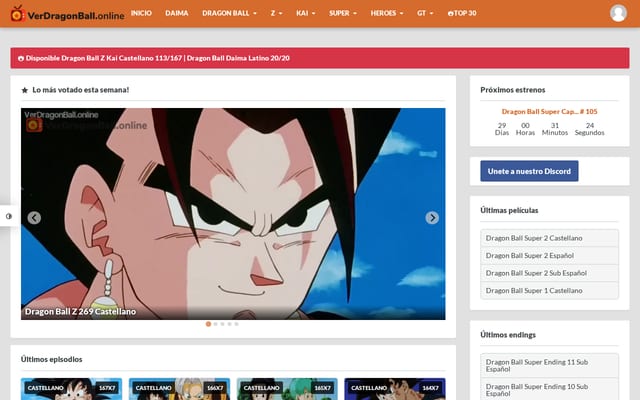Open the user avatar profile icon
The width and height of the screenshot is (640, 400).
(x=618, y=13)
